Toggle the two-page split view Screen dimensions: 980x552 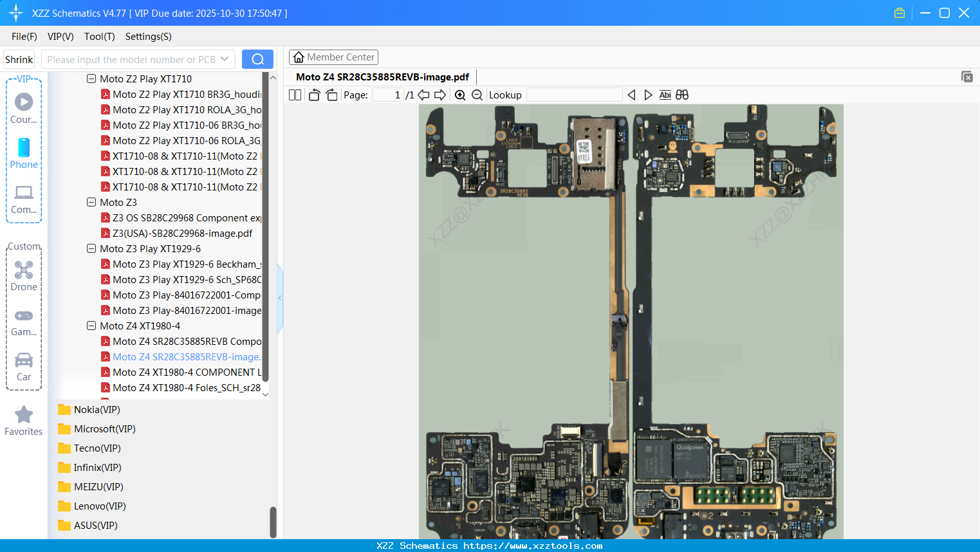tap(295, 95)
